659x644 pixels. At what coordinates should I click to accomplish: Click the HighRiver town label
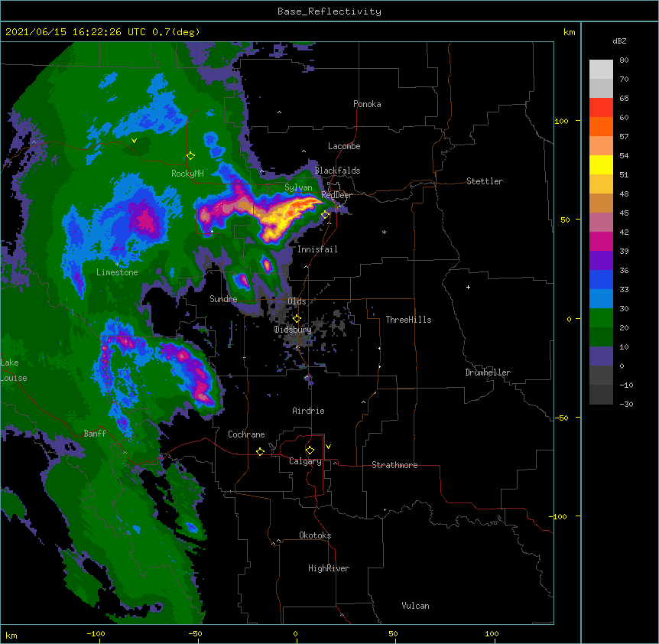point(329,568)
